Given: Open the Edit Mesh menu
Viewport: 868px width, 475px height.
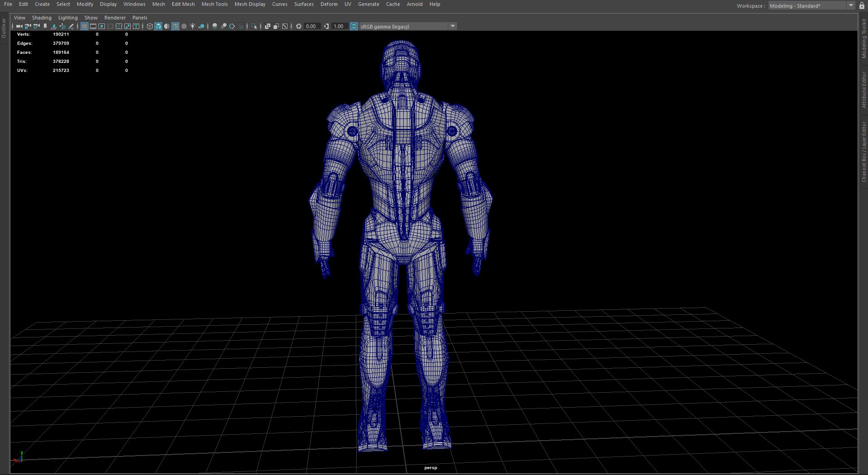Looking at the screenshot, I should coord(183,4).
